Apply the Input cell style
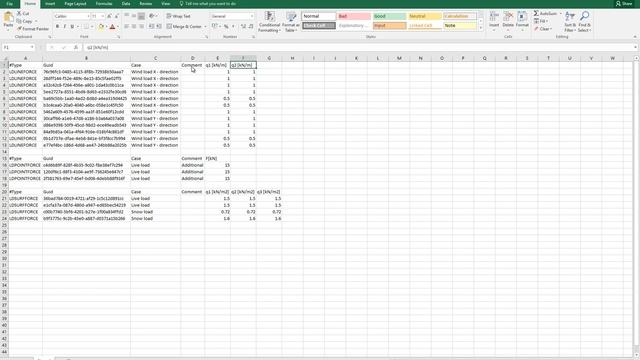 coord(389,26)
